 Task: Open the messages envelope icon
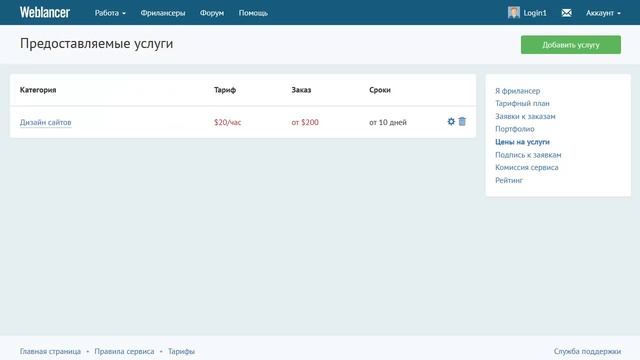pyautogui.click(x=567, y=13)
